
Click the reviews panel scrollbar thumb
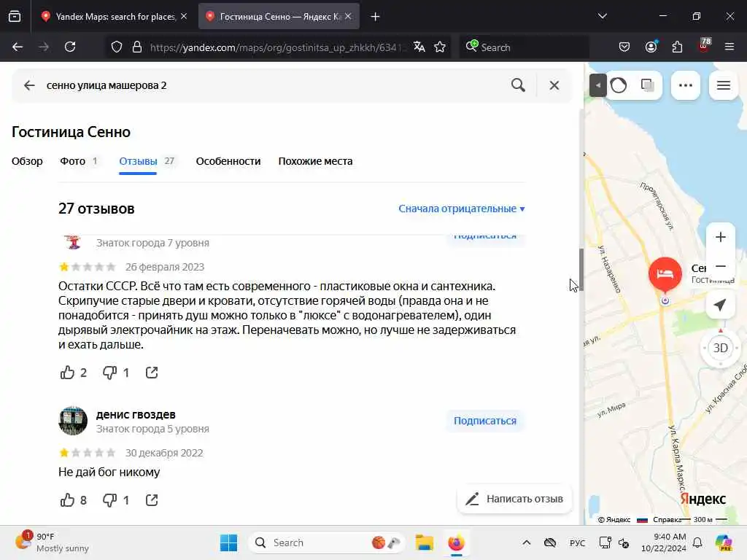(x=581, y=270)
